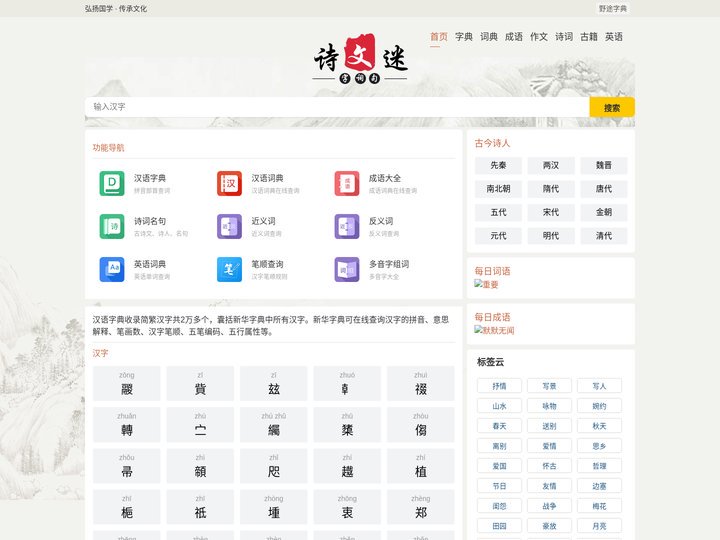This screenshot has width=720, height=540.
Task: Open the 春天 tag
Action: click(499, 426)
